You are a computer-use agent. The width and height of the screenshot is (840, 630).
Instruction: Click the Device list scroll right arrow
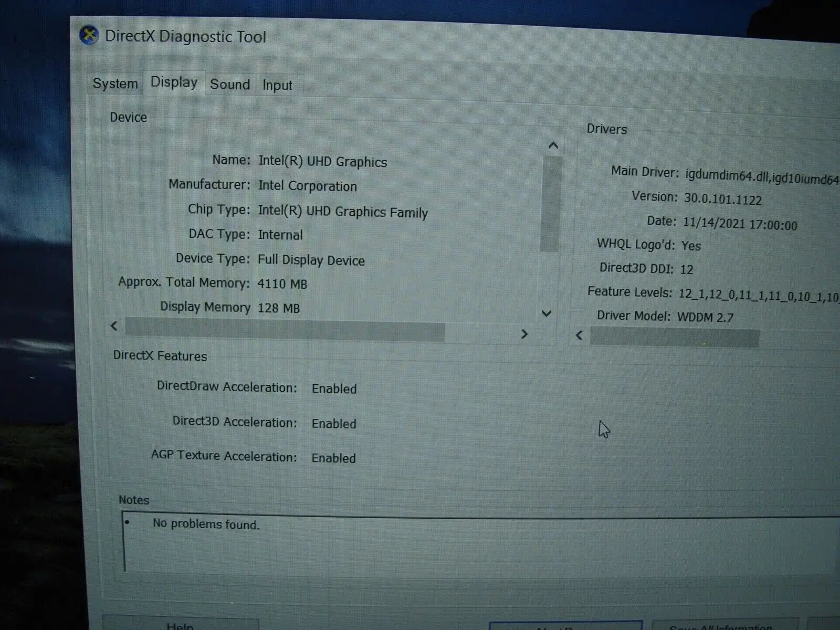[x=523, y=334]
